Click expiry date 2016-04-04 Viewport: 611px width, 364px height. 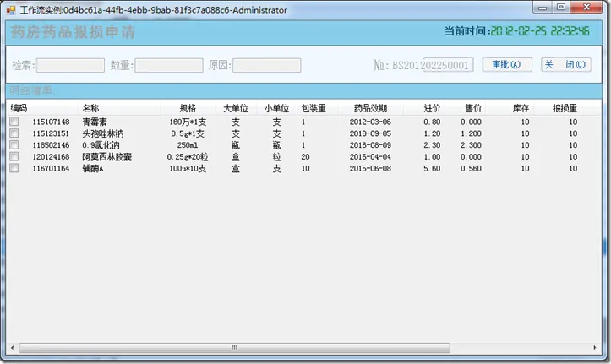click(370, 157)
